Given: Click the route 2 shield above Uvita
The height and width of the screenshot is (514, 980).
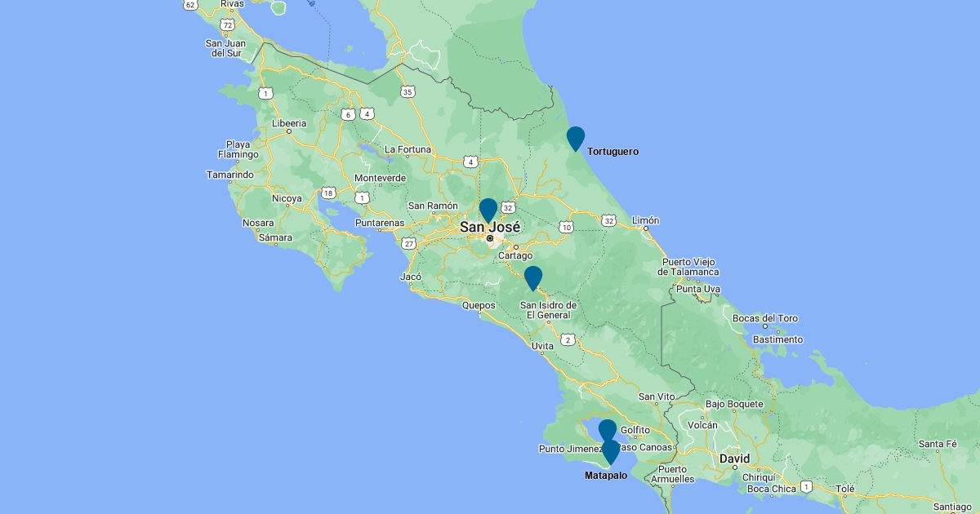Looking at the screenshot, I should click(568, 339).
